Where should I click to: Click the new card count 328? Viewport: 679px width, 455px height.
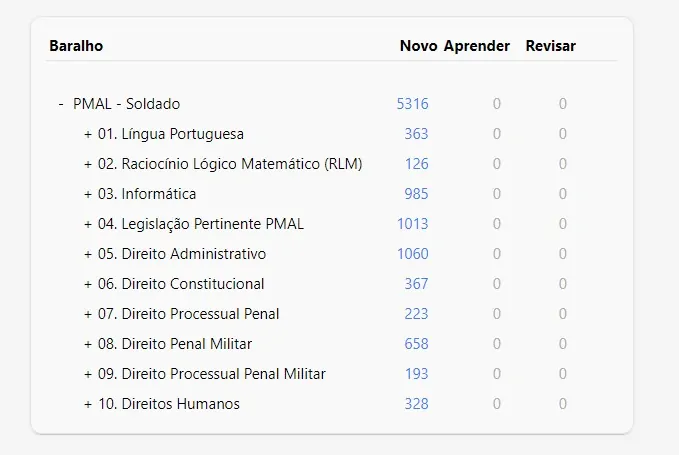pos(416,403)
